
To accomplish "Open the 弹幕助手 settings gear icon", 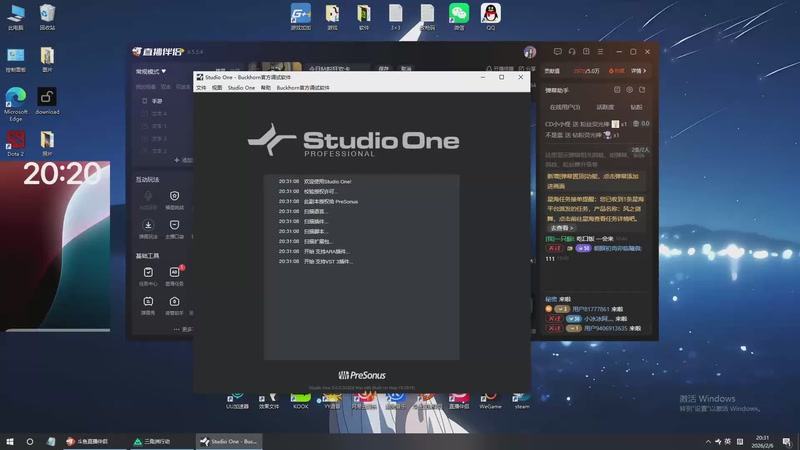I will pyautogui.click(x=630, y=90).
